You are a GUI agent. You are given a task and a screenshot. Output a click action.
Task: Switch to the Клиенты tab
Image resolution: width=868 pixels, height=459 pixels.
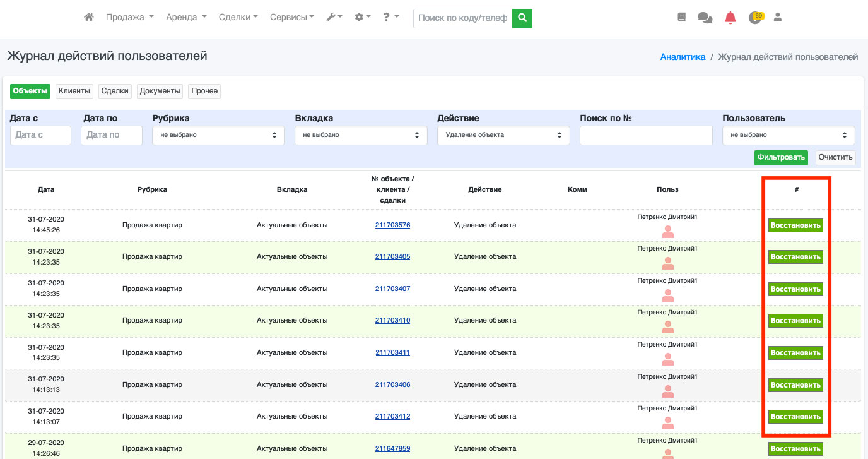coord(74,91)
